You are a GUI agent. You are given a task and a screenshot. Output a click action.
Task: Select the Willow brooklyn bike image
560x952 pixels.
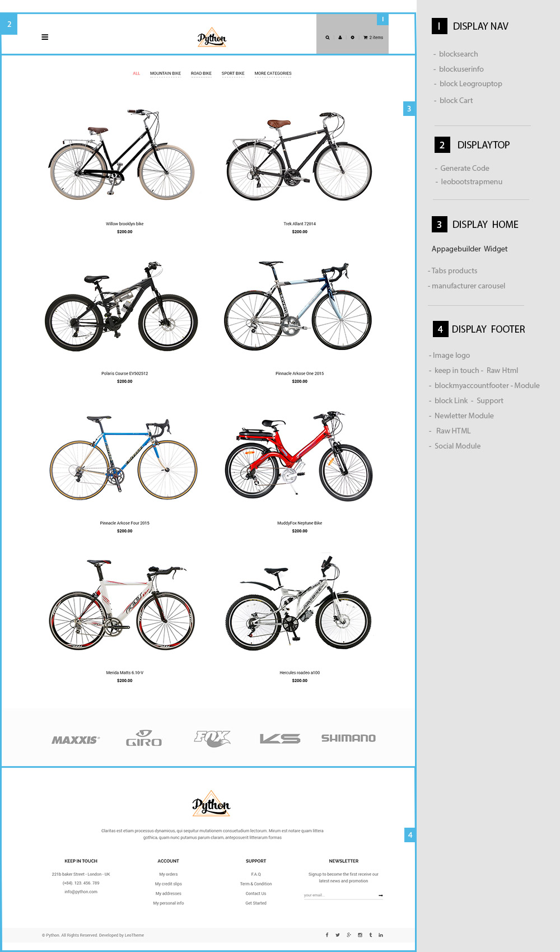(122, 155)
